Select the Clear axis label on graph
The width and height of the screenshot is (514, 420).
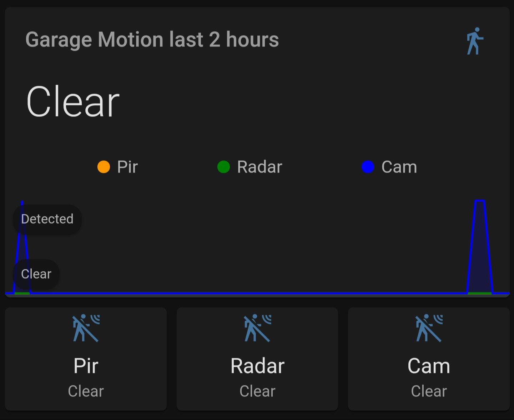point(36,274)
